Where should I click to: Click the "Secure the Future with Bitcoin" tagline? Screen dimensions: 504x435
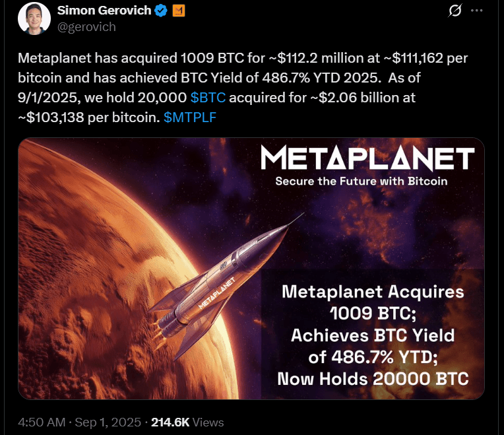362,181
